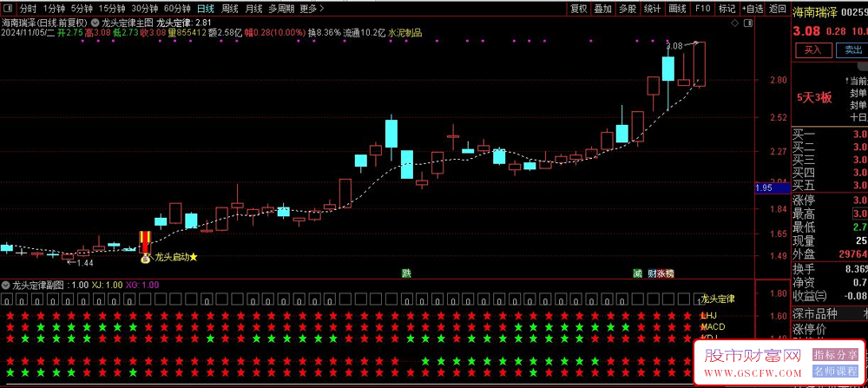Click the 买五 bid row
The image size is (868, 388).
[830, 184]
